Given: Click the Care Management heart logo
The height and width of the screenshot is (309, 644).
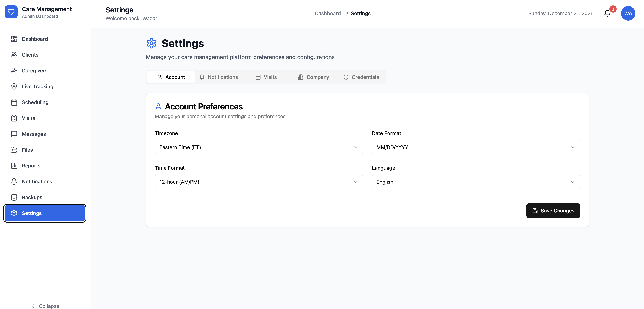Looking at the screenshot, I should [x=11, y=12].
